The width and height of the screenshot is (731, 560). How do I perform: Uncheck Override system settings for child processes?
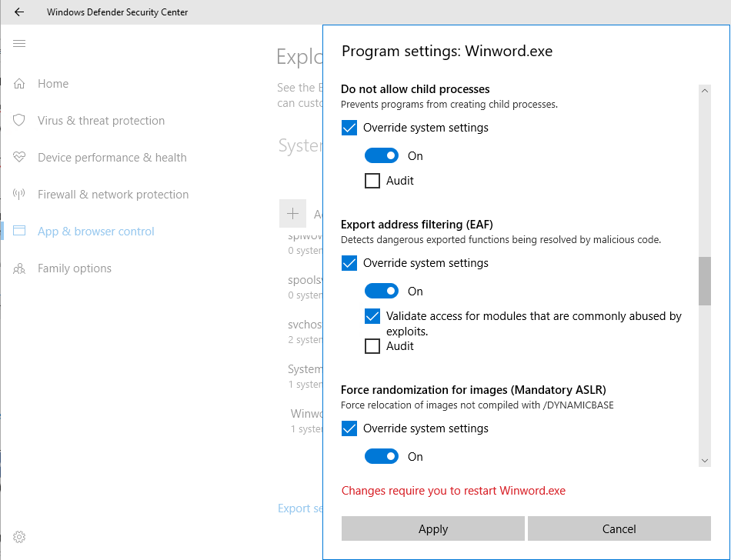click(x=349, y=128)
